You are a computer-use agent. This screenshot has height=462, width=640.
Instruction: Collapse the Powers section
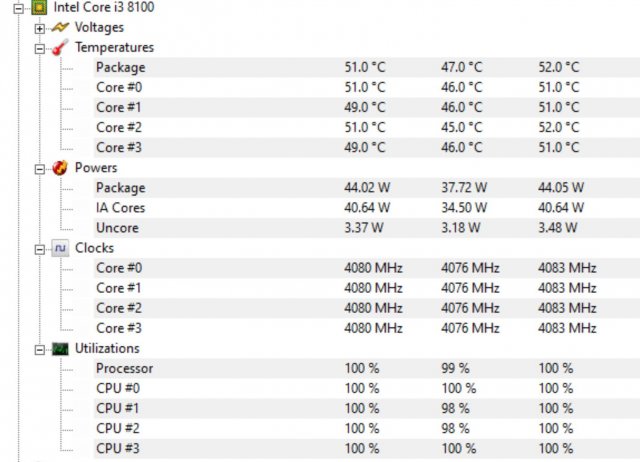tap(40, 168)
